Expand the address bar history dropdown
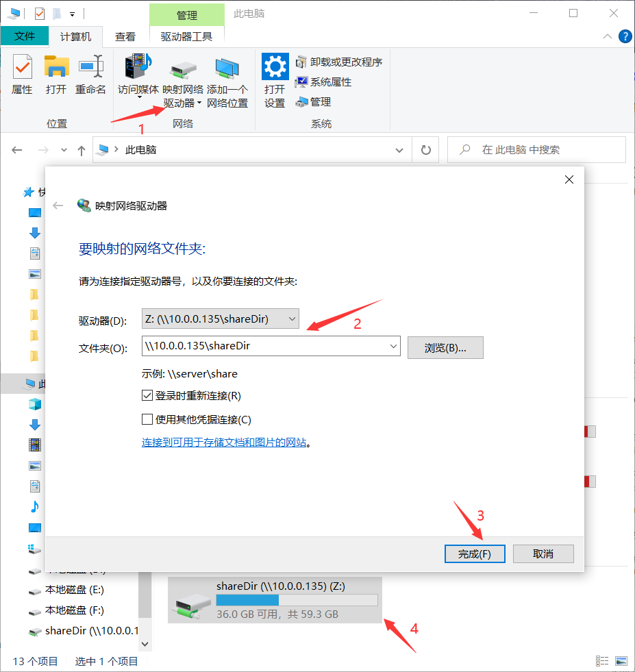This screenshot has height=672, width=635. pyautogui.click(x=400, y=150)
